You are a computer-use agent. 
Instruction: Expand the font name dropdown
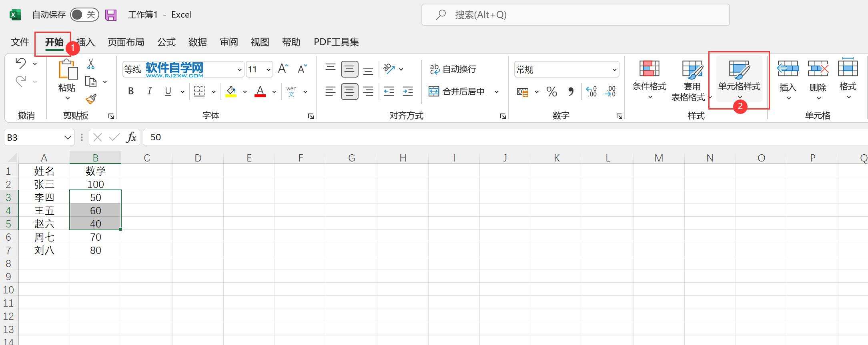click(x=239, y=70)
